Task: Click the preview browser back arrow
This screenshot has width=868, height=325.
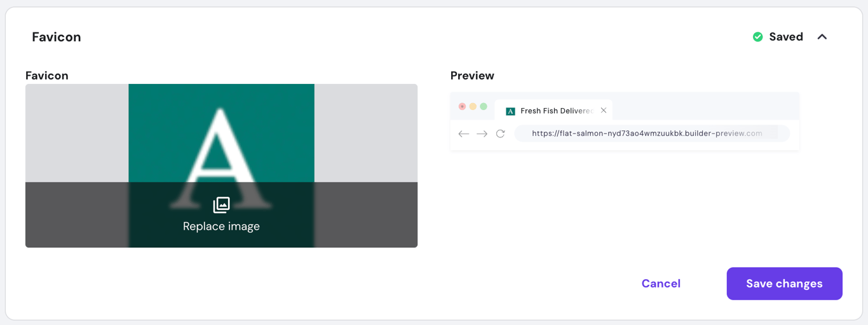Action: 464,134
